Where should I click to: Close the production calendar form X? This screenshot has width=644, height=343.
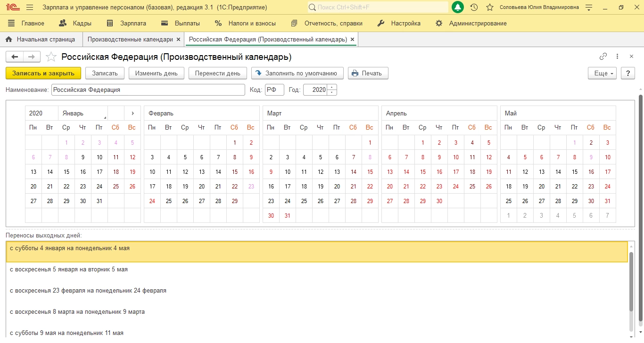(632, 57)
